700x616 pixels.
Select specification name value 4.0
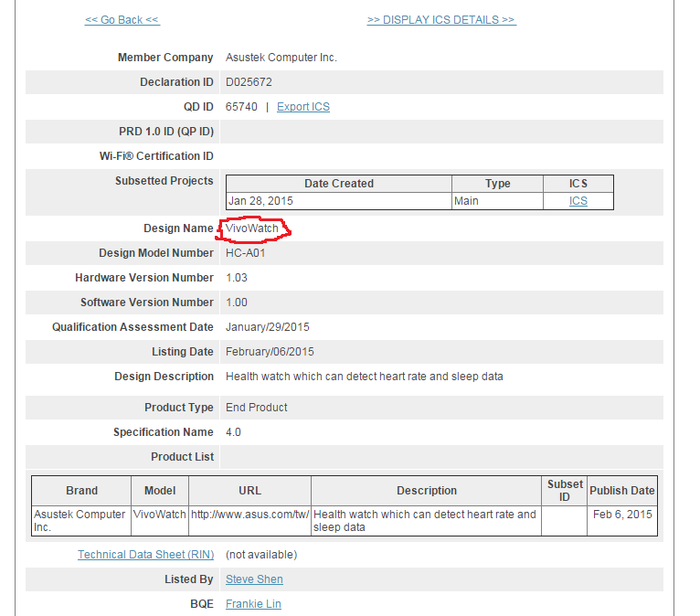[233, 432]
